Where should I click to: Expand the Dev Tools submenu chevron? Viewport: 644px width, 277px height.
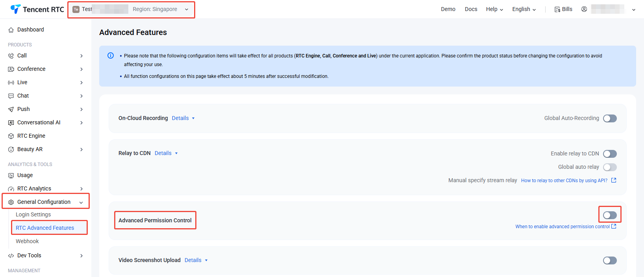click(x=81, y=256)
